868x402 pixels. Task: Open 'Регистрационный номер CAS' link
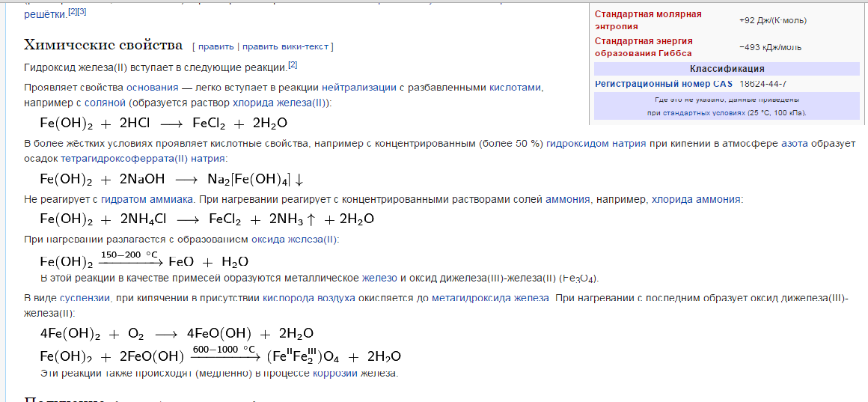(x=663, y=84)
